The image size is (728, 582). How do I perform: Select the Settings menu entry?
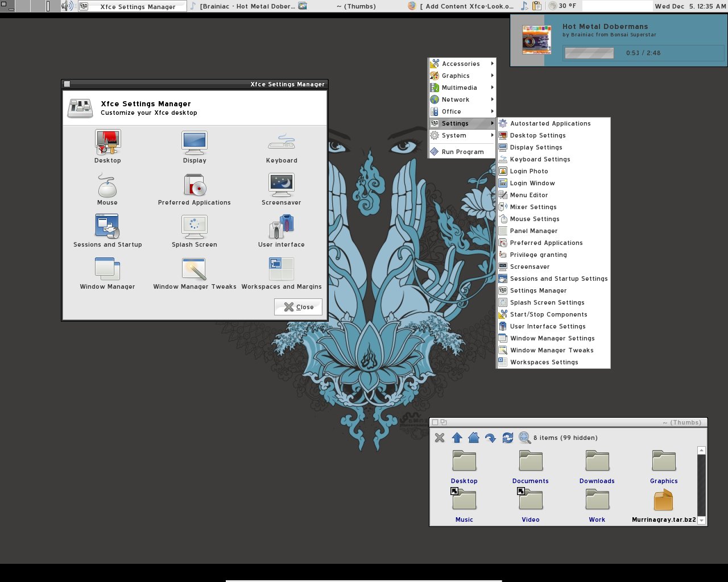pos(462,123)
